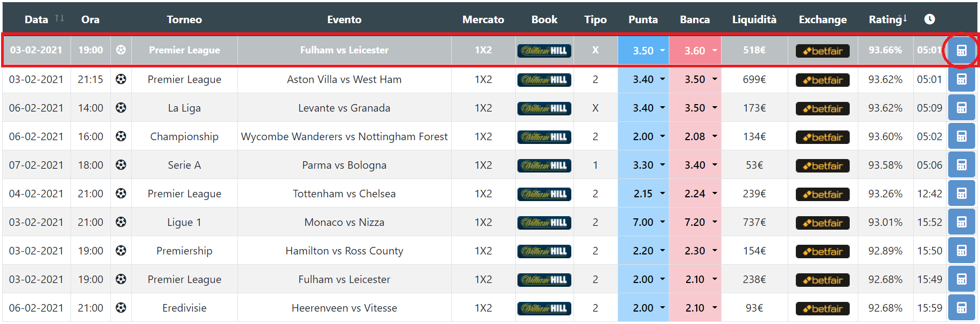This screenshot has width=980, height=324.
Task: Open calculator for Monaco vs Nizza
Action: click(x=961, y=222)
